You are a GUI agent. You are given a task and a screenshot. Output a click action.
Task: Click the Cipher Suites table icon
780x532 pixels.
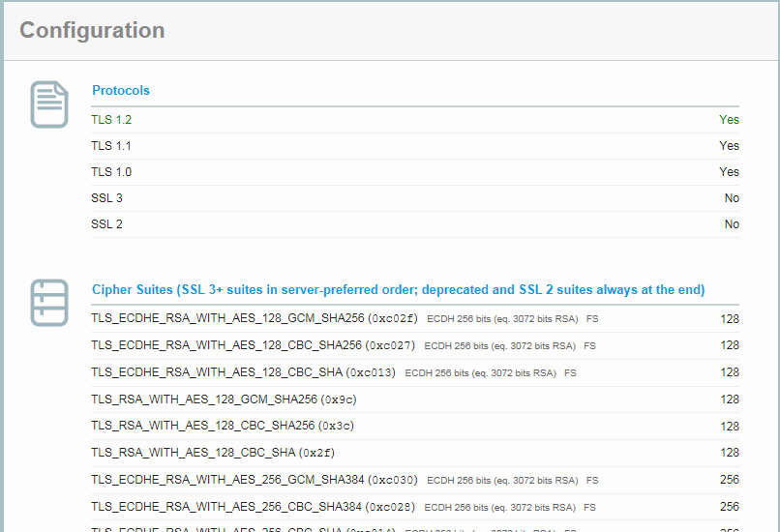tap(49, 303)
